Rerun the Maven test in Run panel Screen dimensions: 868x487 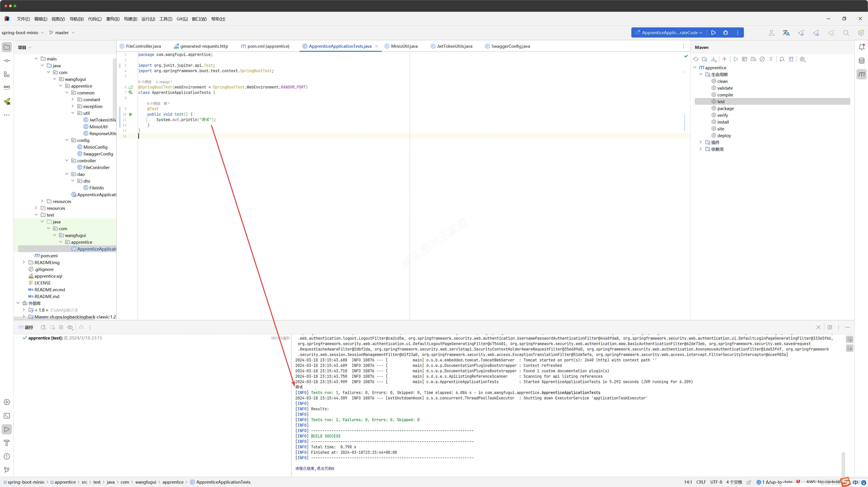pos(43,327)
